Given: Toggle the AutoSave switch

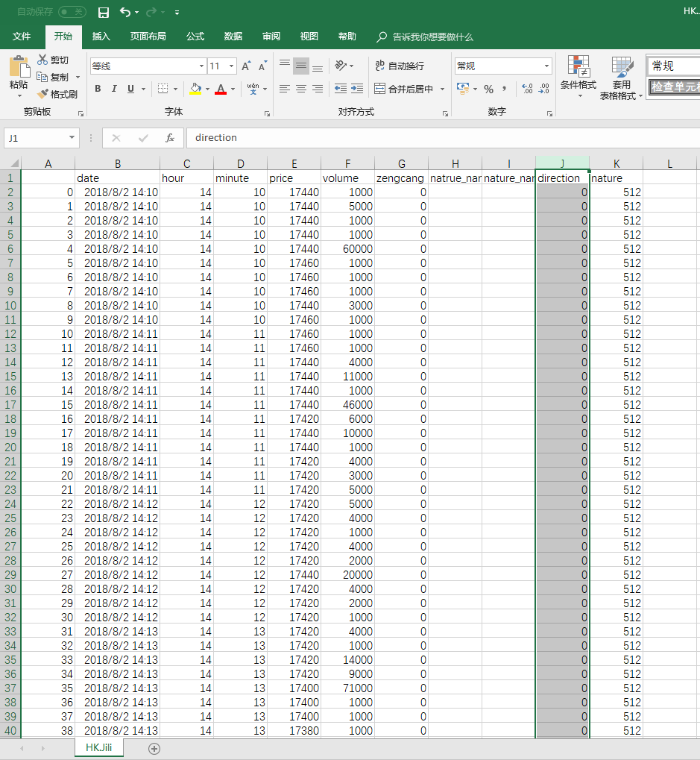Looking at the screenshot, I should pyautogui.click(x=72, y=12).
